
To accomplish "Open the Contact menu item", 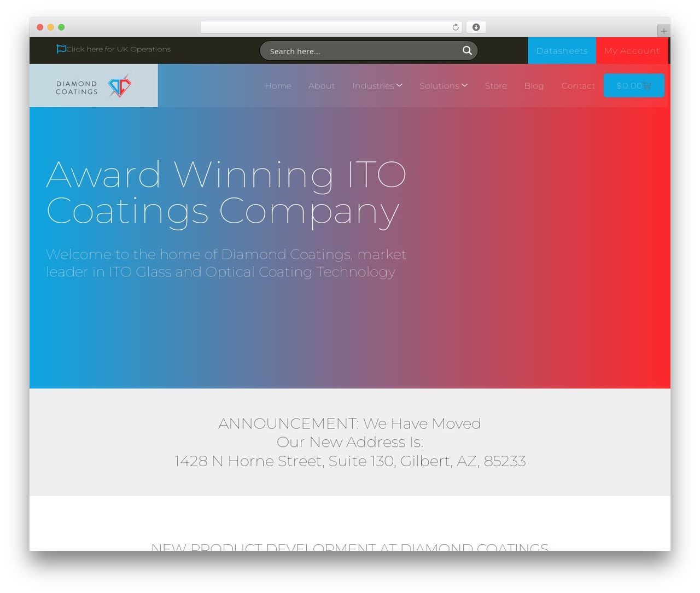I will [578, 86].
